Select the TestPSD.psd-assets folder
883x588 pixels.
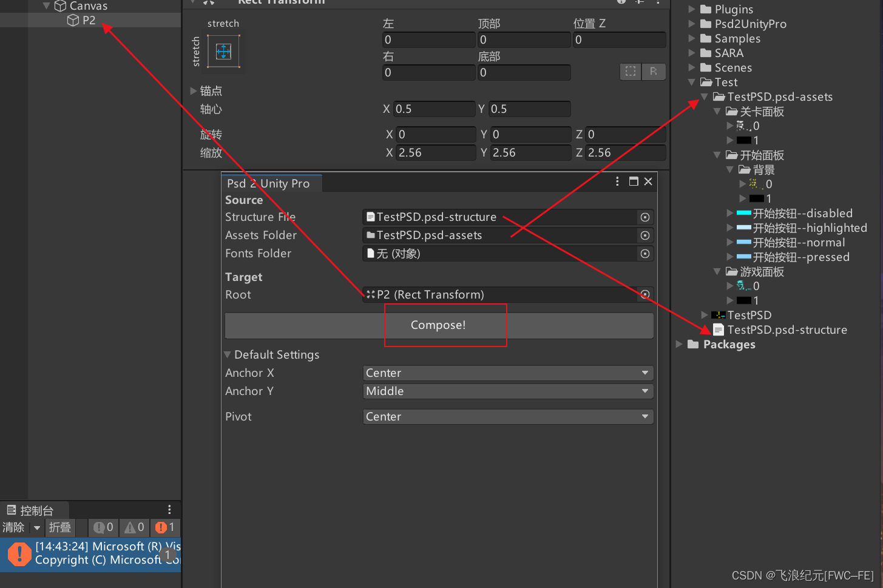click(779, 97)
